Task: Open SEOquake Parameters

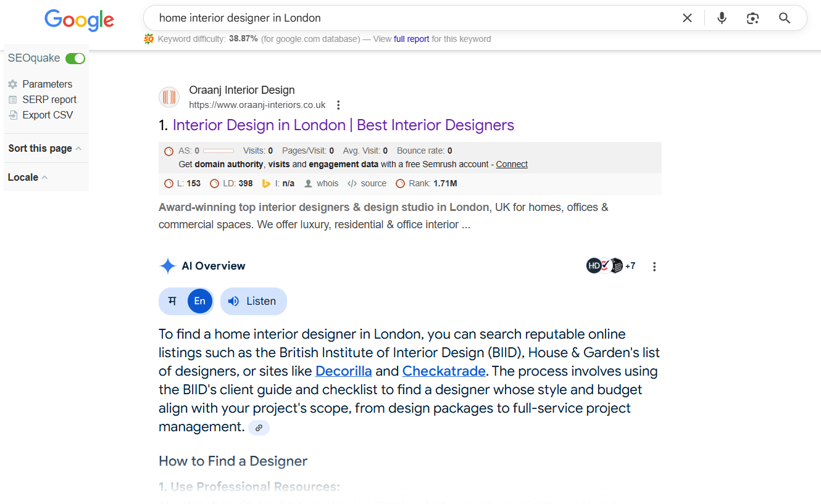Action: [47, 84]
